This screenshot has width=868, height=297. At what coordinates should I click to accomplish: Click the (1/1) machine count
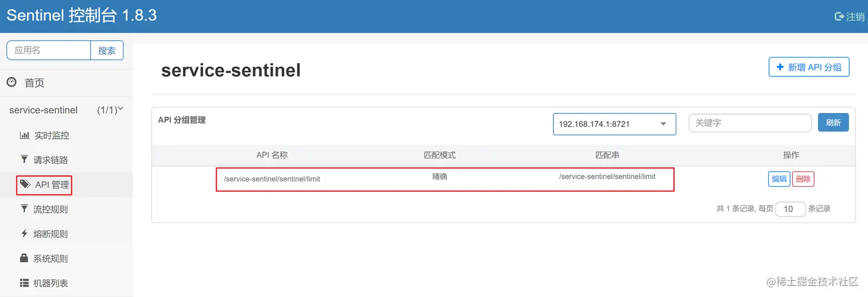coord(107,110)
